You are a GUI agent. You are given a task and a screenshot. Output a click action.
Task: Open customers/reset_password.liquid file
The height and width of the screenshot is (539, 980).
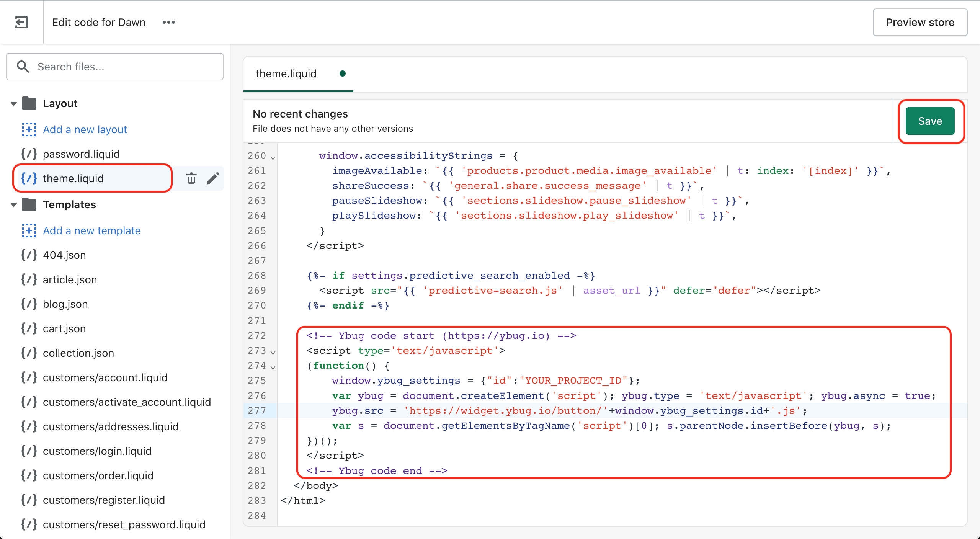124,524
